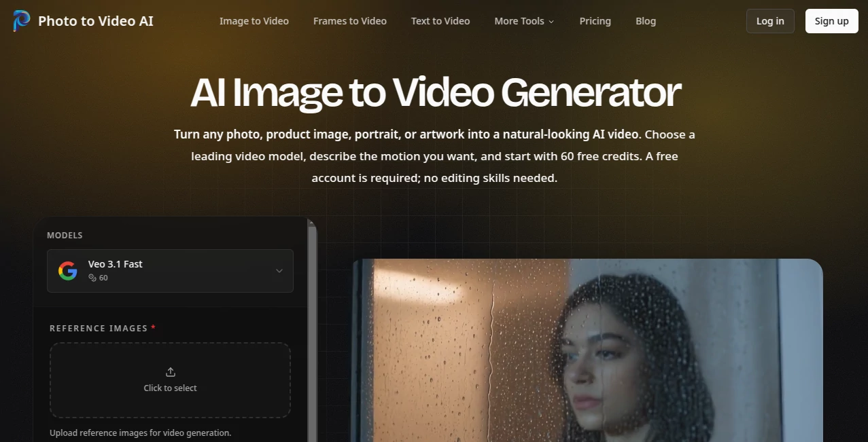Open the Pricing page
Screen dimensions: 868x442
(595, 21)
